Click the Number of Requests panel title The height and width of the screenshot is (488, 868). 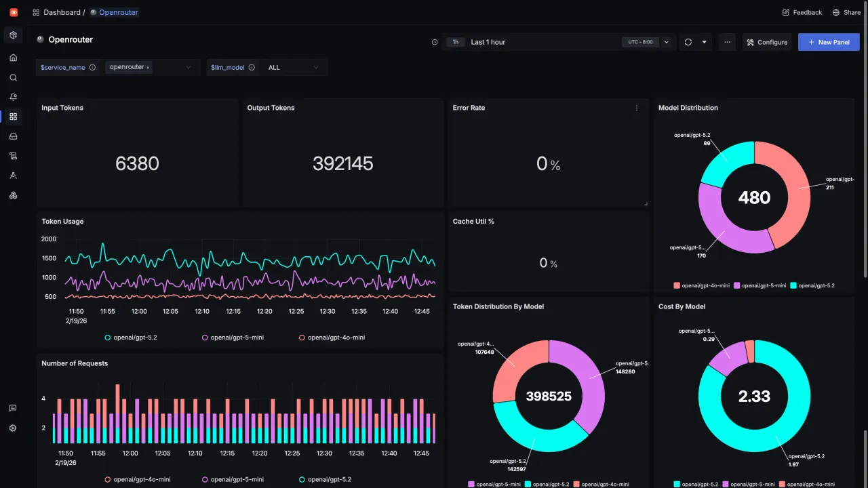click(75, 363)
